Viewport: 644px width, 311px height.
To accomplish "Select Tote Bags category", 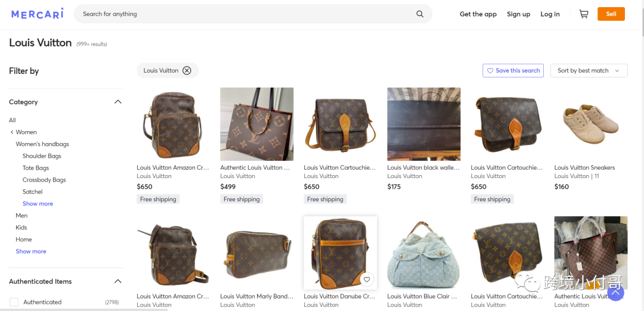I will 36,168.
